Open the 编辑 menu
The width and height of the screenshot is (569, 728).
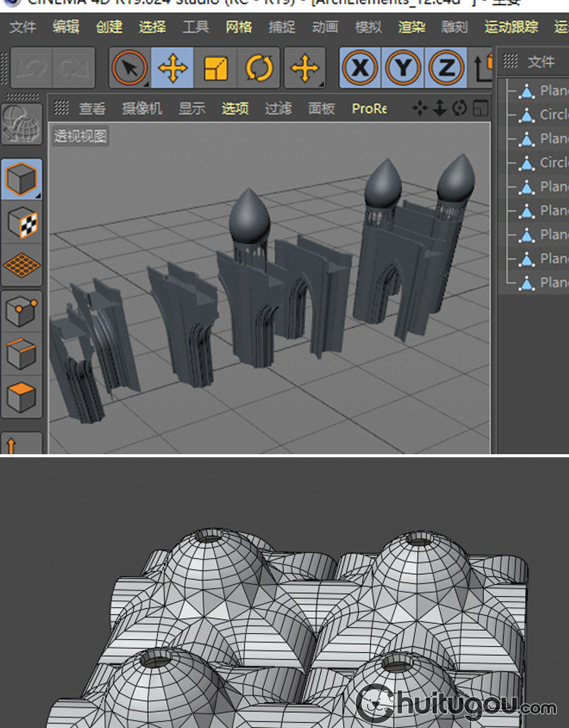click(x=65, y=27)
